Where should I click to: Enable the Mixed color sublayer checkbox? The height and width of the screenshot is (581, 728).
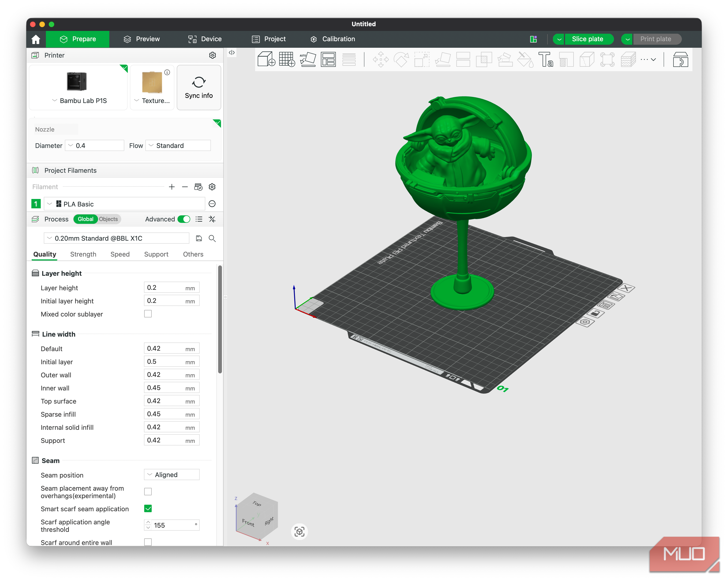coord(148,314)
